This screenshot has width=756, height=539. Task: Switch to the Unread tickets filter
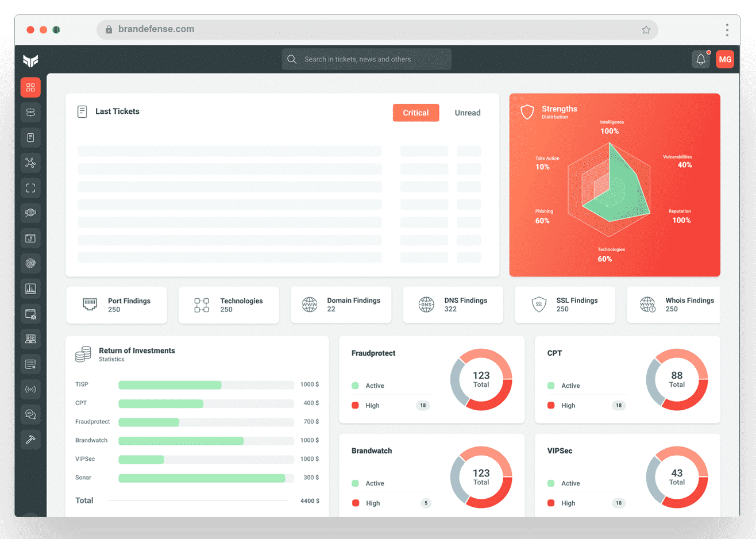point(467,113)
